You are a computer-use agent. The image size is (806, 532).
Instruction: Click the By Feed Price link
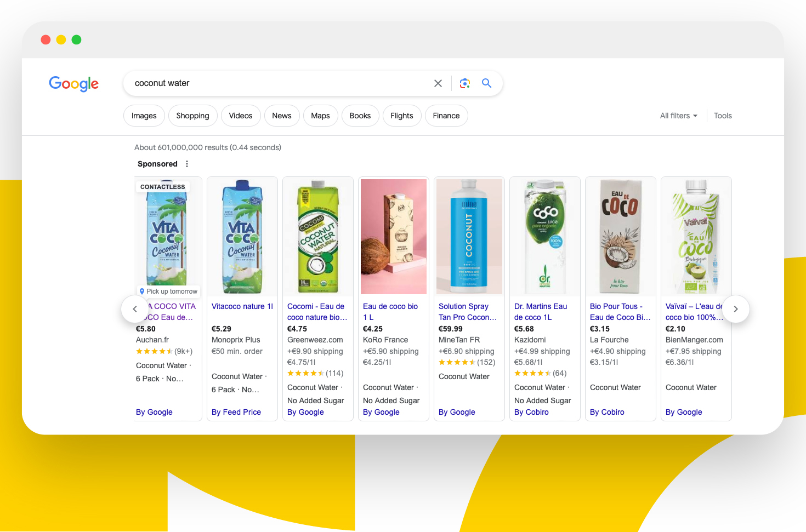tap(236, 412)
